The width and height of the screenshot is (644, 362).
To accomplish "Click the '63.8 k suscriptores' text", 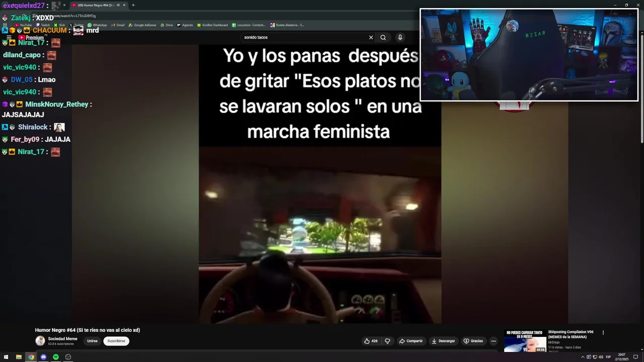I will 61,344.
